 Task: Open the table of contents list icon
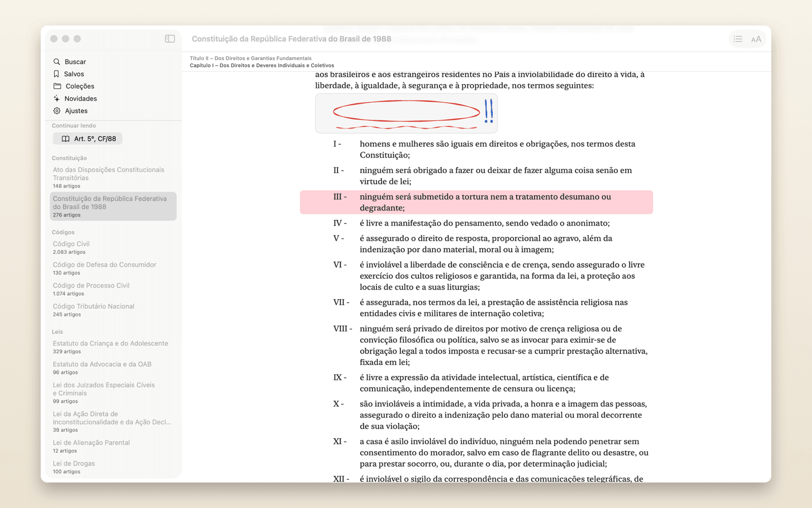point(738,39)
